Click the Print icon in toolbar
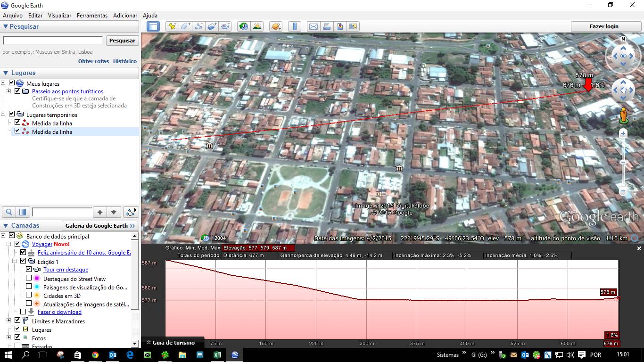This screenshot has width=644, height=362. click(326, 26)
